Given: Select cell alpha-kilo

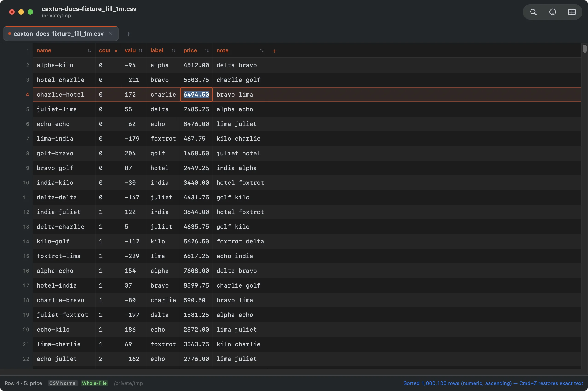Looking at the screenshot, I should (64, 65).
